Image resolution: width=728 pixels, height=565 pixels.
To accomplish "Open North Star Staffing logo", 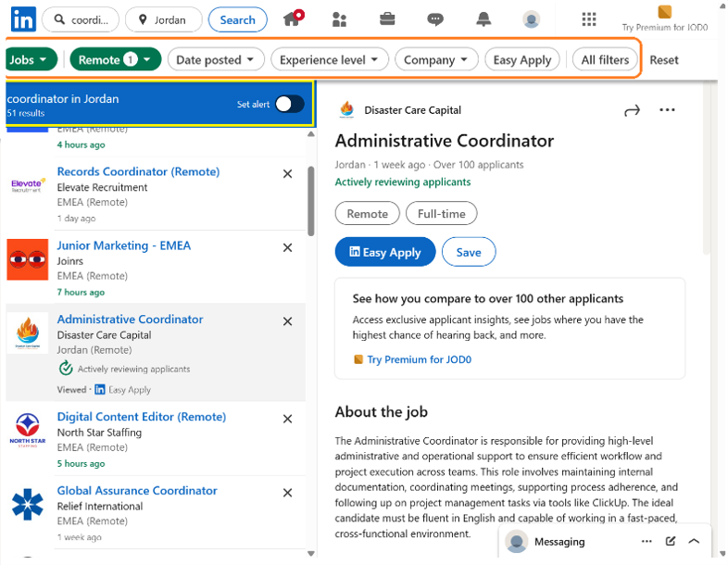I will 28,431.
